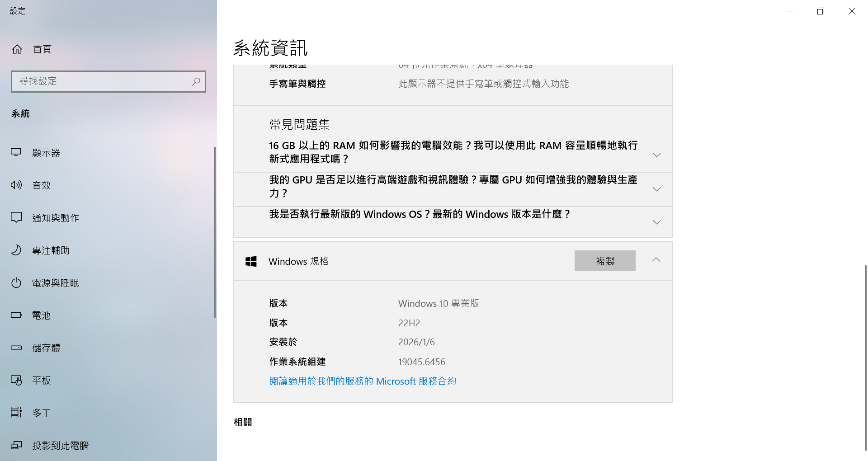Screen dimensions: 868x461
Task: Click the 我的 GPU 是否足以 question text
Action: [453, 186]
